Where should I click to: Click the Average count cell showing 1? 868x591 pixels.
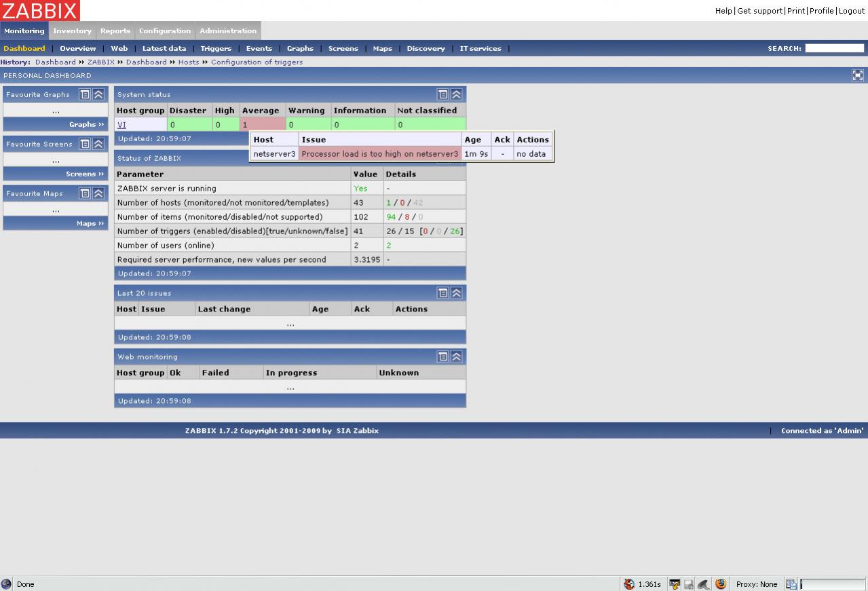[263, 125]
